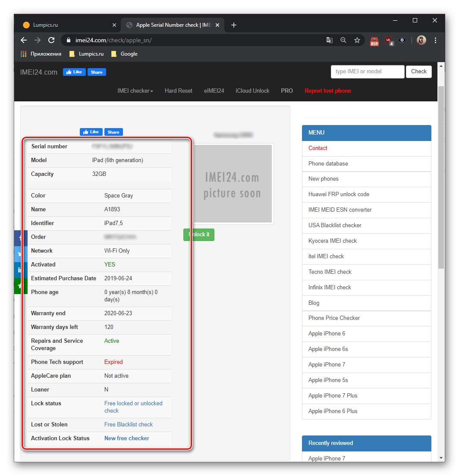
Task: Click the Share button above the results table
Action: pyautogui.click(x=113, y=132)
